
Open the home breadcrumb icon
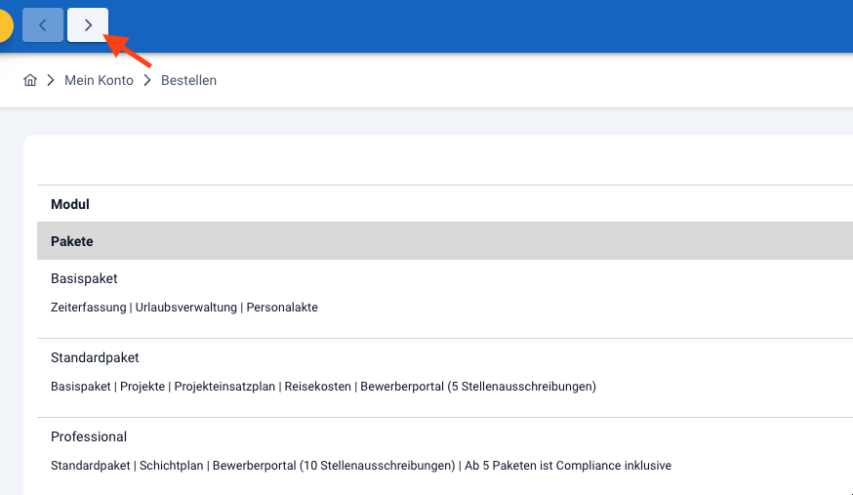30,81
